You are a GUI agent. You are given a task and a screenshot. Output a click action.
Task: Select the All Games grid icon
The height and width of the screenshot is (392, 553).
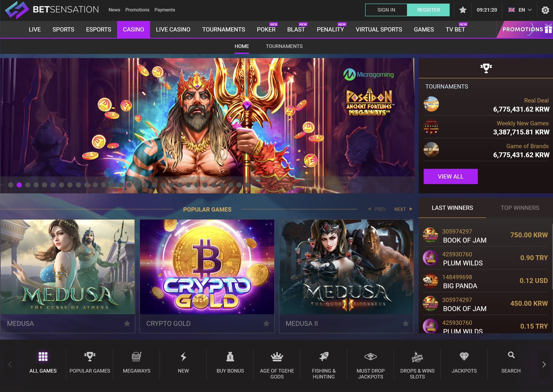tap(43, 356)
